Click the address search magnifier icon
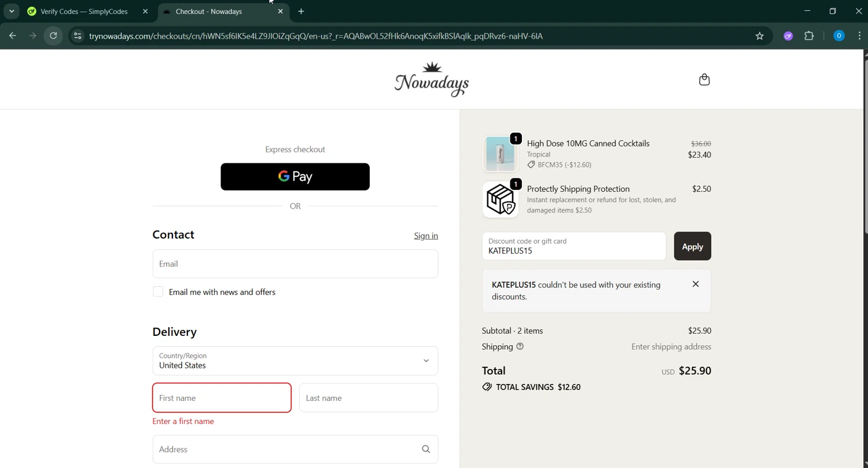868x468 pixels. pos(426,449)
